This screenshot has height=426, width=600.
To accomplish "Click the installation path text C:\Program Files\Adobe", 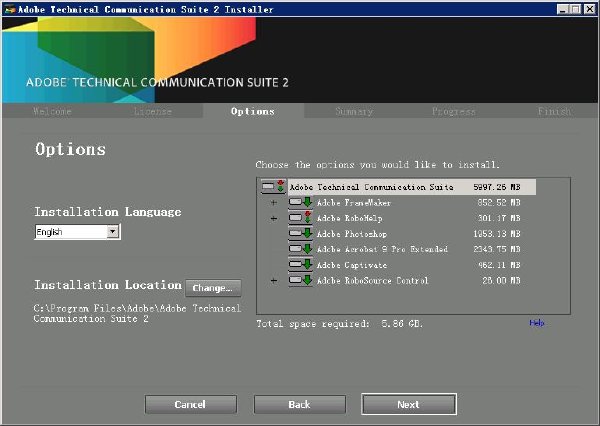I will 137,313.
